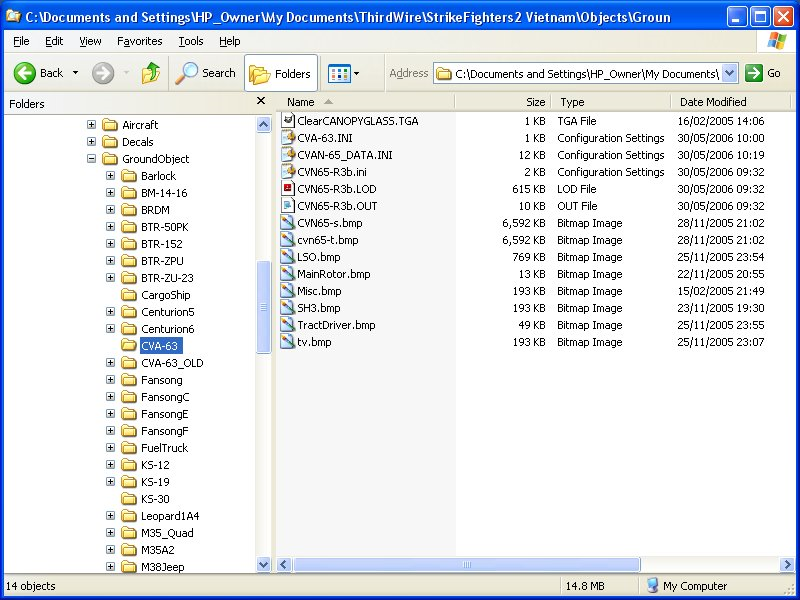Close the Folders side pane
The image size is (800, 600).
click(x=261, y=101)
